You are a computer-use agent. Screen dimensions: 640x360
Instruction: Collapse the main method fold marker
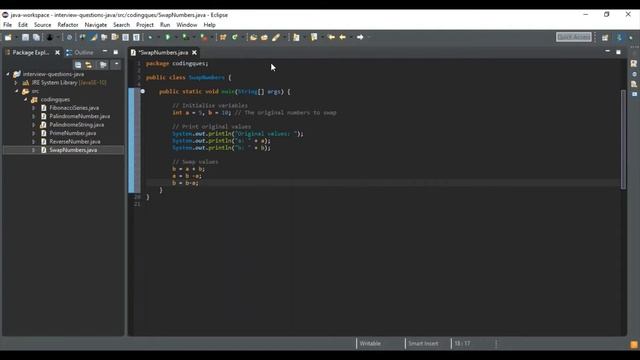142,91
